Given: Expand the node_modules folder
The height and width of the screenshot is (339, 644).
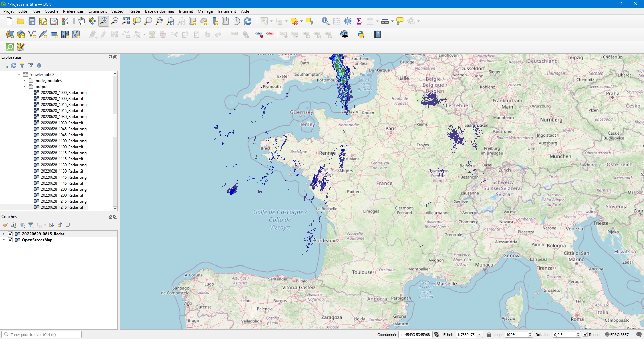Looking at the screenshot, I should tap(24, 80).
